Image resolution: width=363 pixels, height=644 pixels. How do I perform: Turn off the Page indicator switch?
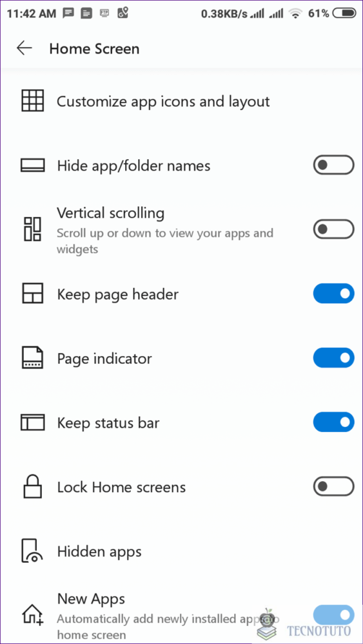tap(333, 357)
